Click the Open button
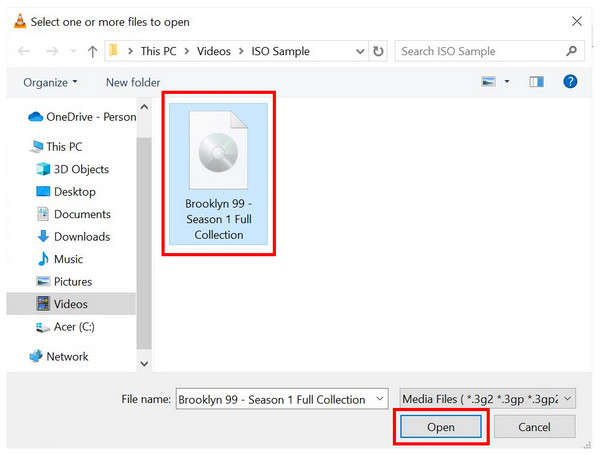Image resolution: width=600 pixels, height=455 pixels. pyautogui.click(x=440, y=427)
